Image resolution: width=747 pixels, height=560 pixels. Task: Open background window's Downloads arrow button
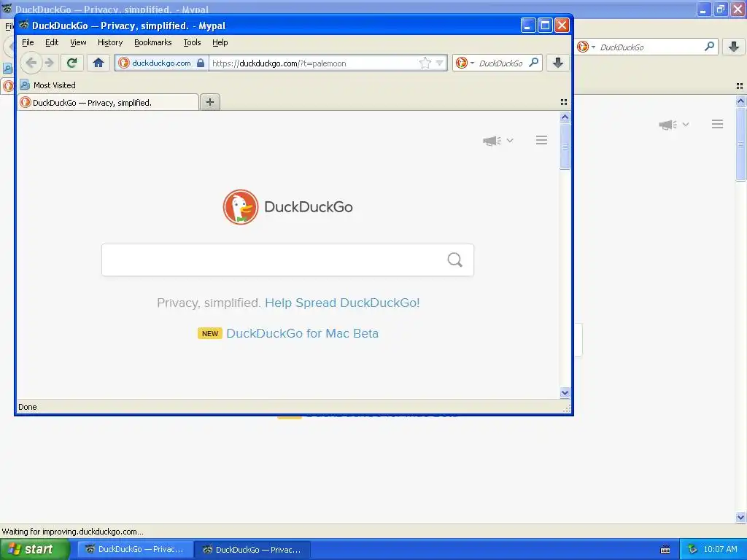coord(734,47)
